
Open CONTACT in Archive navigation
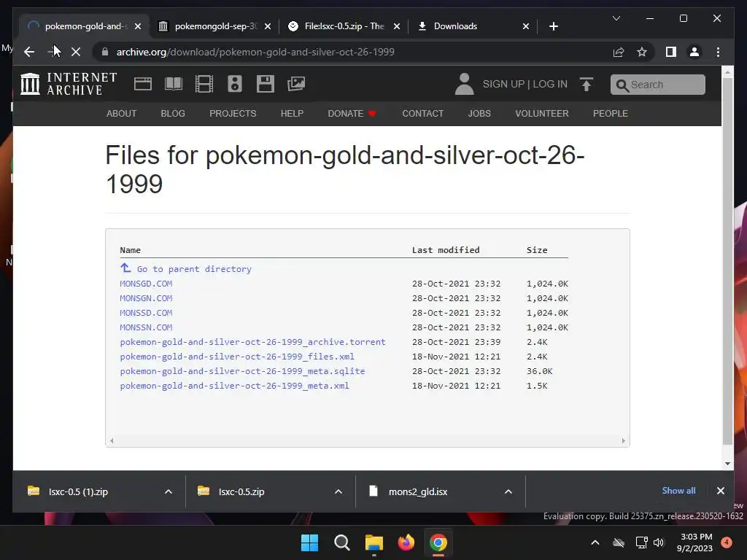coord(422,113)
